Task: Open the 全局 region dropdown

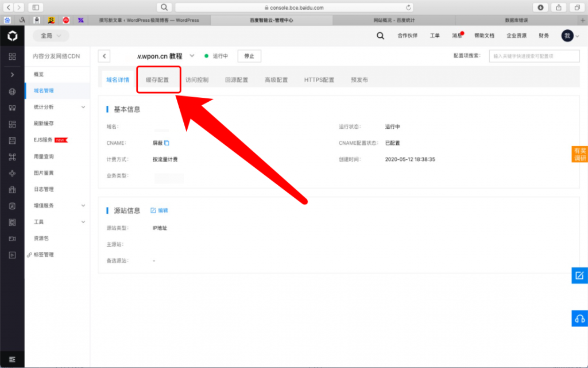Action: pyautogui.click(x=51, y=36)
